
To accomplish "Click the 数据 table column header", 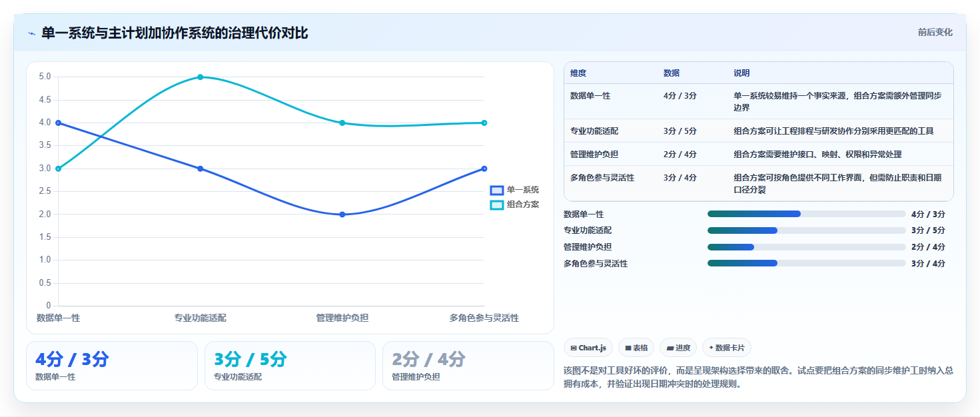I will (672, 73).
